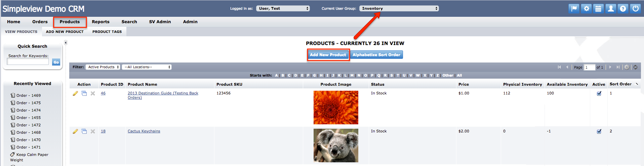Screen dimensions: 644x166
Task: Duplicate product 46 with copy icon
Action: click(x=84, y=93)
